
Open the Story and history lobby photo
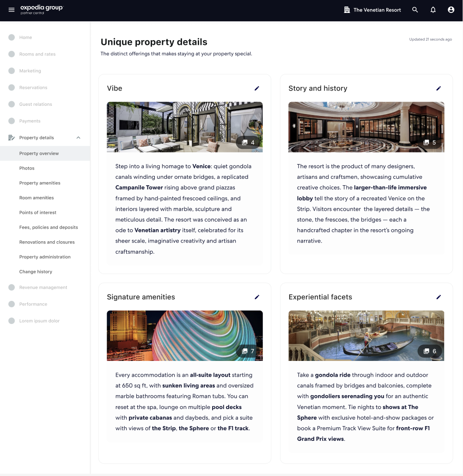click(366, 127)
